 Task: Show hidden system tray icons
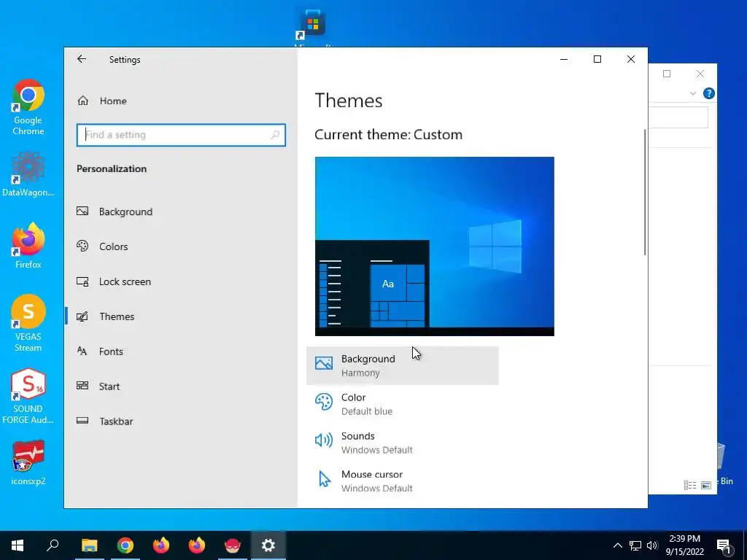tap(617, 545)
